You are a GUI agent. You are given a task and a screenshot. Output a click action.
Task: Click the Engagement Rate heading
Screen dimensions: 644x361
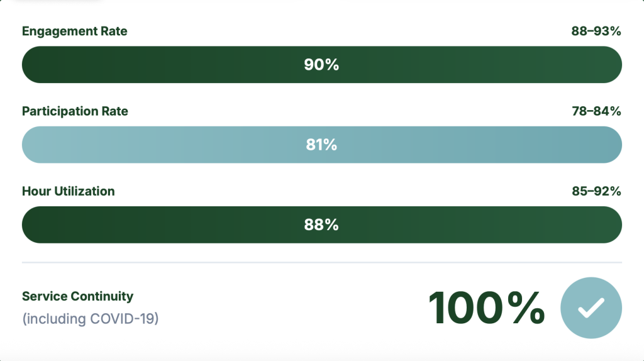(x=74, y=31)
